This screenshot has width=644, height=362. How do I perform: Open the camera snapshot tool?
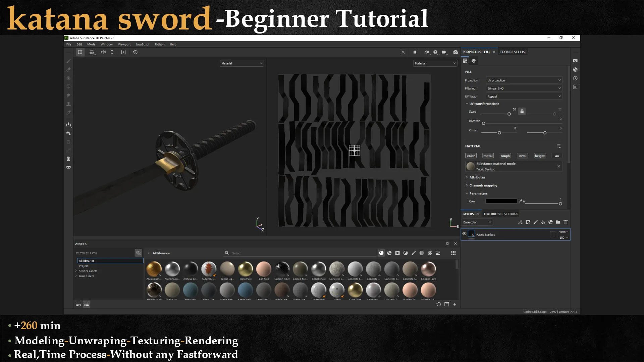(455, 52)
